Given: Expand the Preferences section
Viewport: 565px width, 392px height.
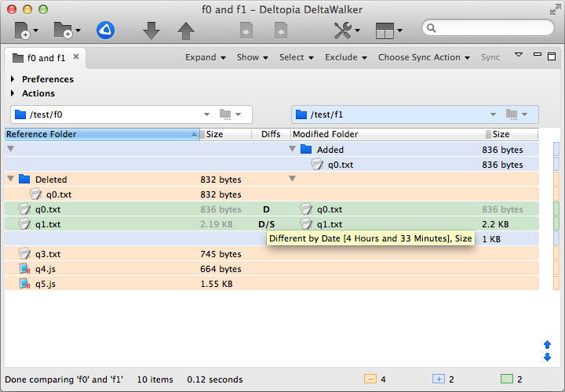Looking at the screenshot, I should pyautogui.click(x=13, y=79).
